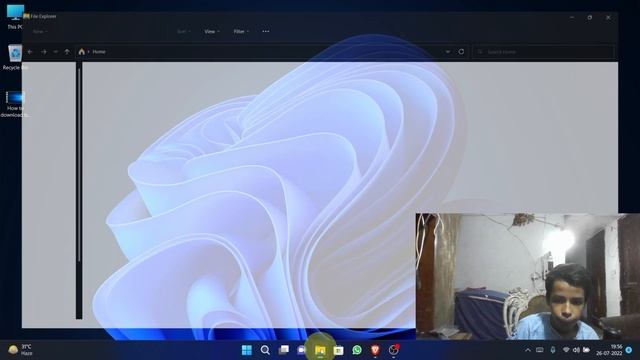Open the Chat taskbar icon
640x360 pixels.
click(x=301, y=350)
